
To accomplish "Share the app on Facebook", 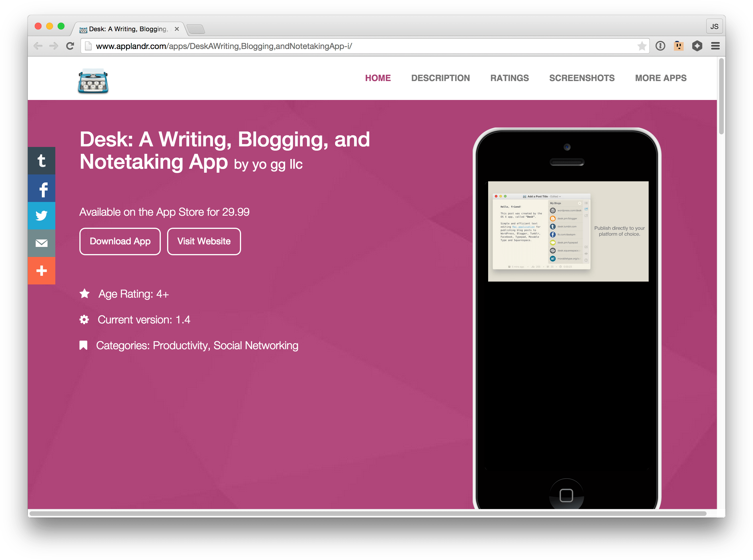I will click(x=41, y=188).
